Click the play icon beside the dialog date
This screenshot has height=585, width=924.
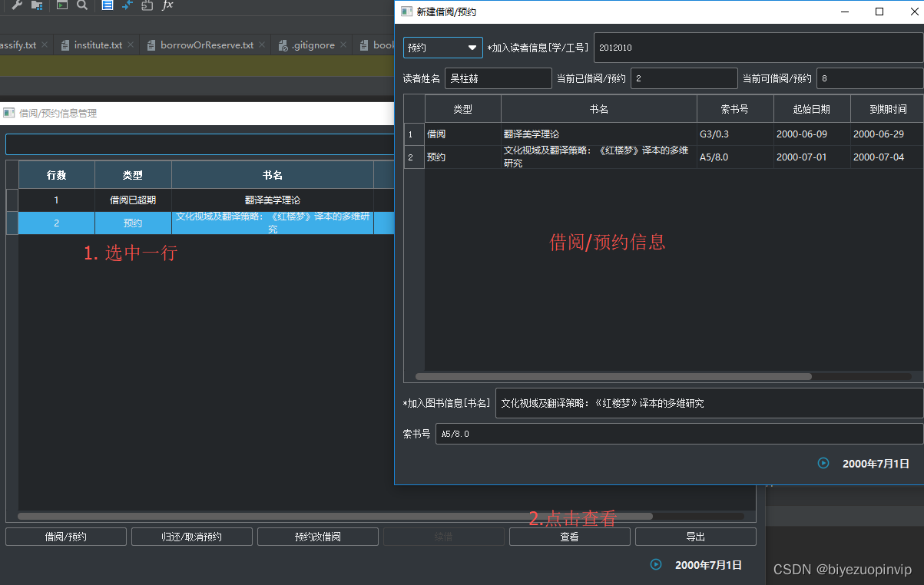click(823, 463)
